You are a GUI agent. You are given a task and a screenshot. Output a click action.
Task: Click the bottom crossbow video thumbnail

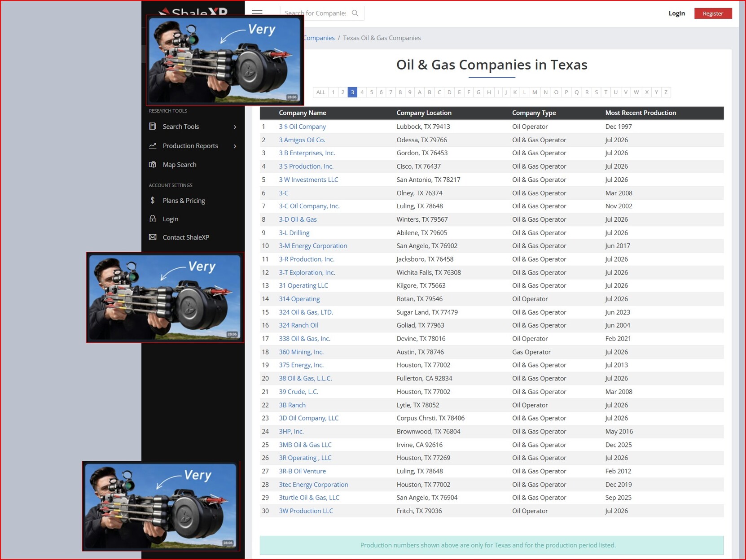(x=161, y=506)
